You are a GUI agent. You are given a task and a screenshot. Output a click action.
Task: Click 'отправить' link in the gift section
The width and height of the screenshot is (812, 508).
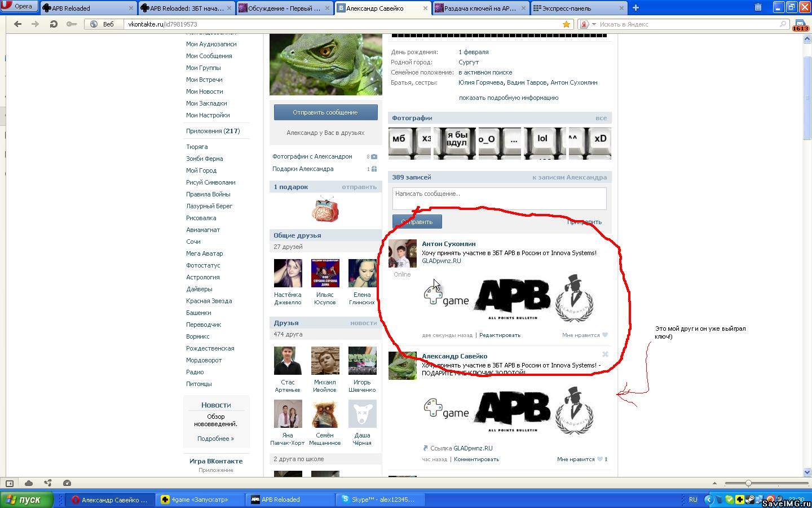(359, 187)
